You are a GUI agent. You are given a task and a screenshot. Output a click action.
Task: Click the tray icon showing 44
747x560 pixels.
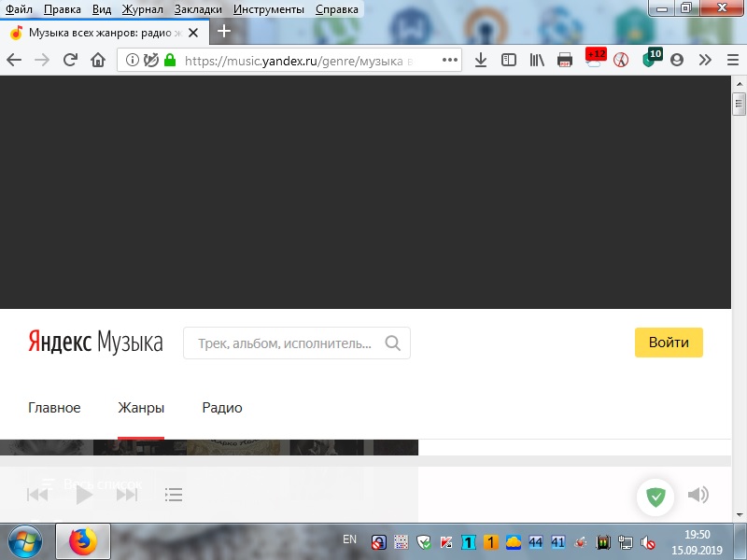pyautogui.click(x=535, y=542)
